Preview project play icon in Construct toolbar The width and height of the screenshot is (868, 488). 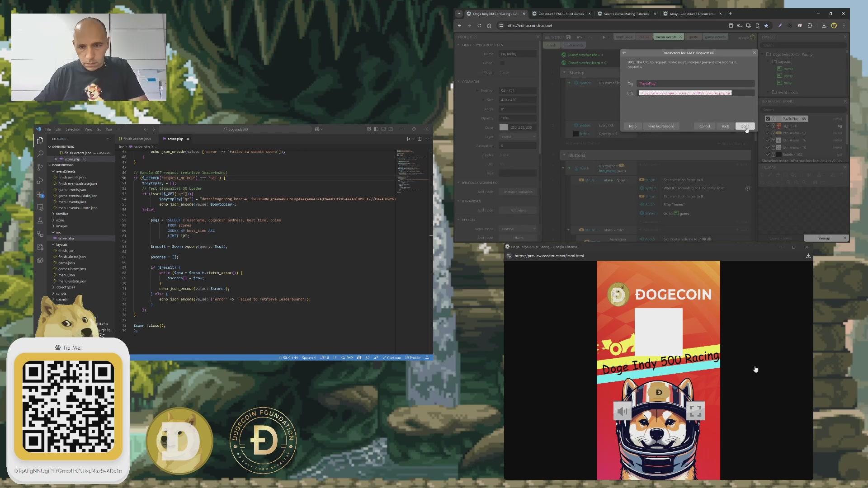(x=604, y=37)
